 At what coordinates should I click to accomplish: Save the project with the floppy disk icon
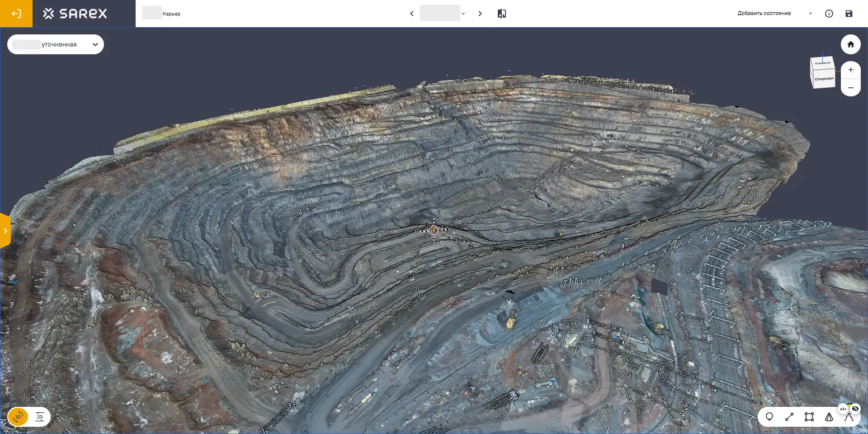(x=849, y=14)
